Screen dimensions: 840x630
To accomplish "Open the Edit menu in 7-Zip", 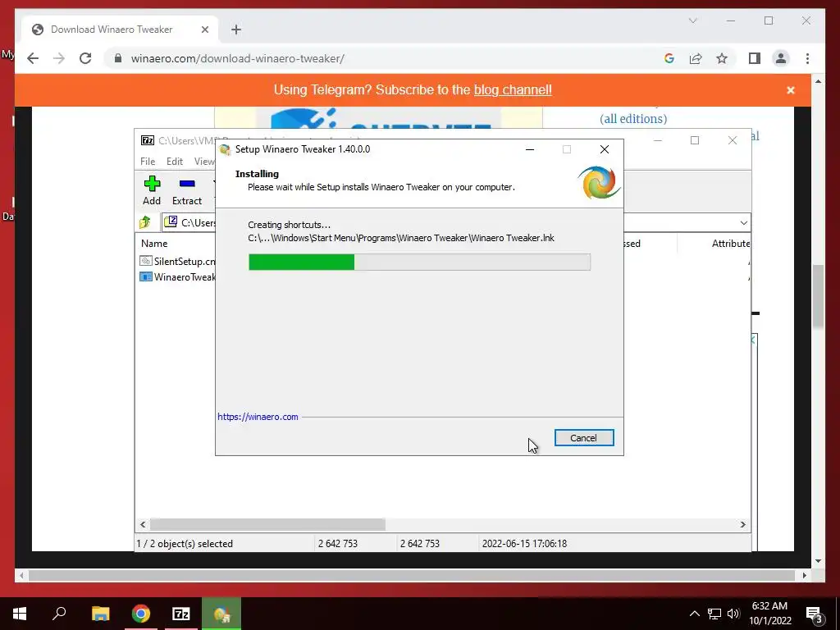I will tap(175, 162).
